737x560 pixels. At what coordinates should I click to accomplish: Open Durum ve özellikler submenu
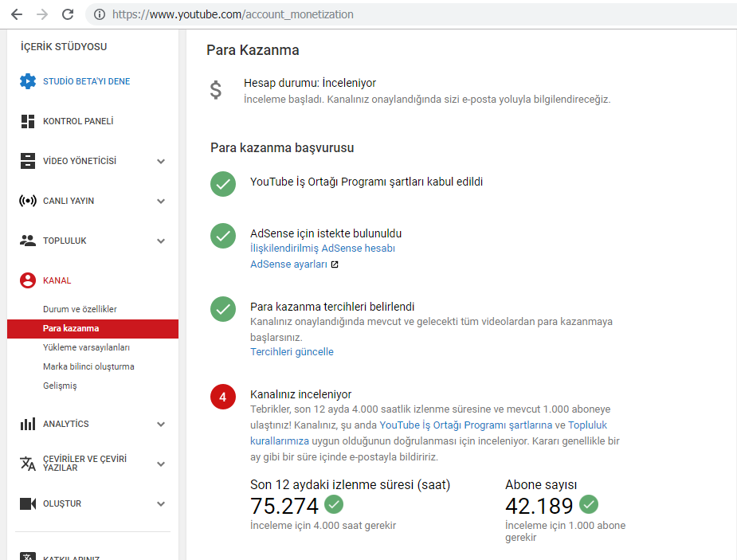pos(80,309)
